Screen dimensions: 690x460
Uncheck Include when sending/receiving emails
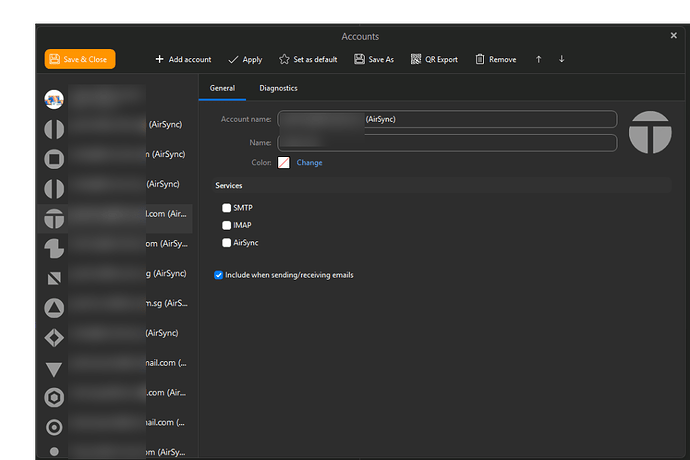point(218,275)
